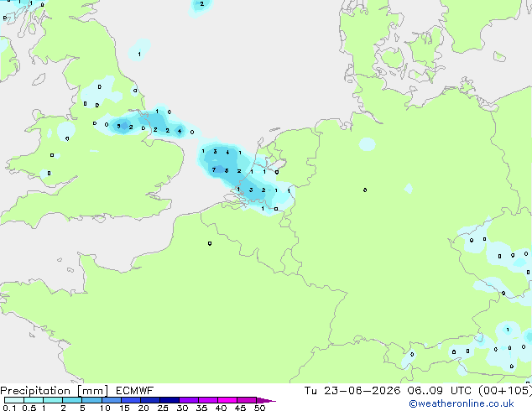Select the 0.5–1 mm legend color swatch
532x411 pixels.
[34, 400]
